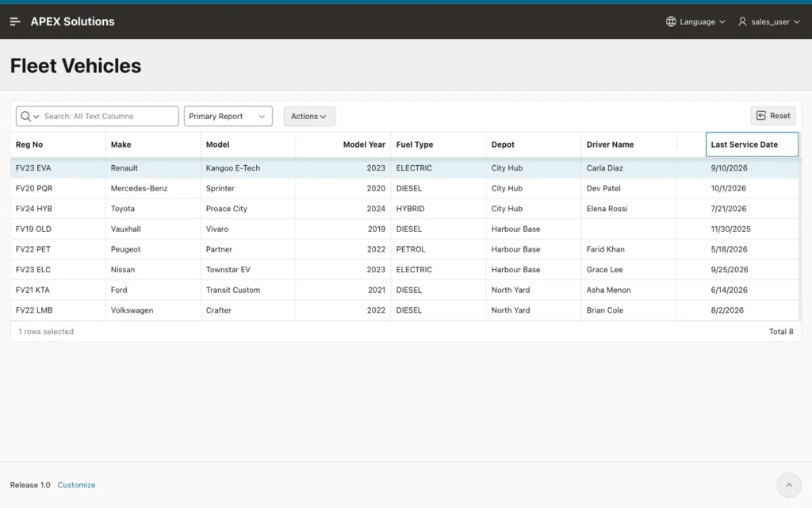Click the Driver Name column header
This screenshot has width=812, height=508.
point(629,144)
